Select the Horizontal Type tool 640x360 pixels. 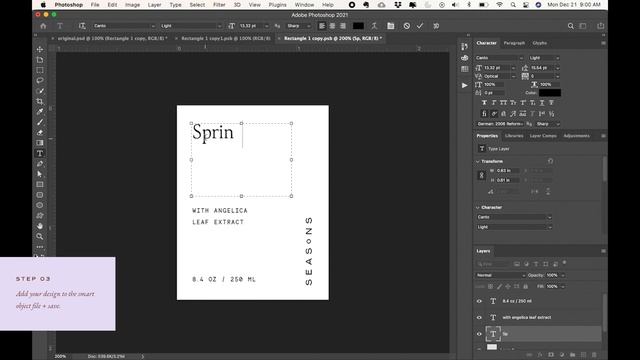coord(40,153)
